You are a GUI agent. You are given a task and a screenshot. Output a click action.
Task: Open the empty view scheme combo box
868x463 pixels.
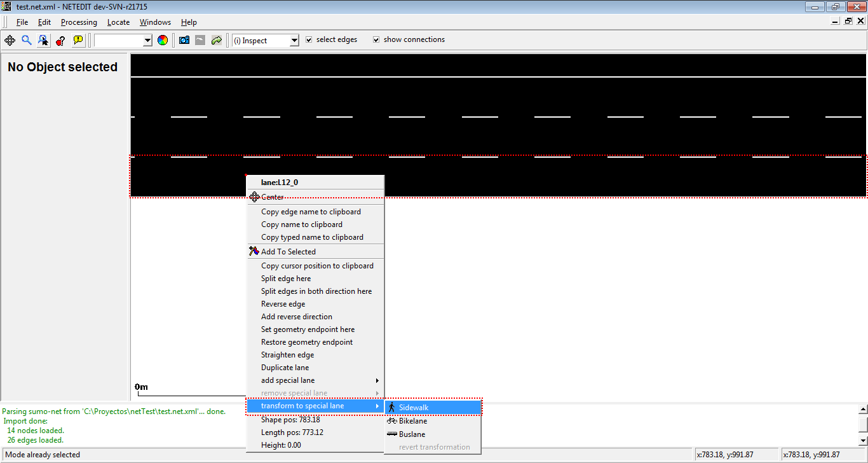[147, 41]
